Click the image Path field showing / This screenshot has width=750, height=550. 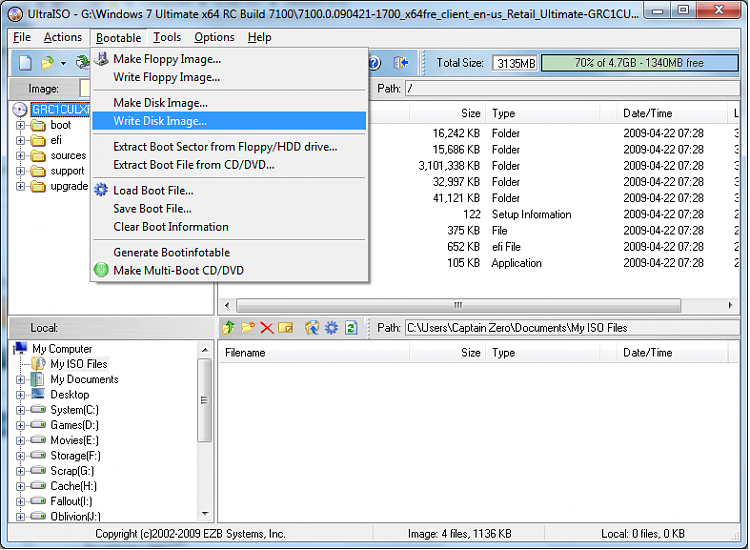point(573,88)
